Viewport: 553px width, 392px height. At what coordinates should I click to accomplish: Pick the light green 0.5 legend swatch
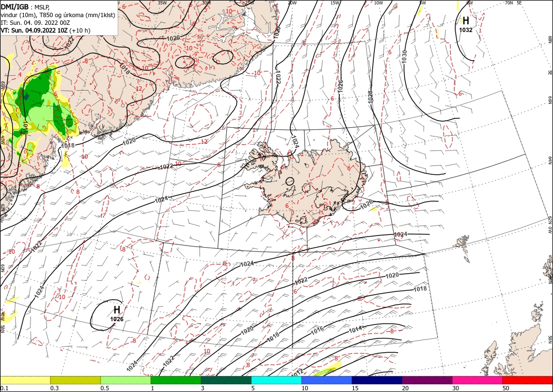(x=126, y=380)
